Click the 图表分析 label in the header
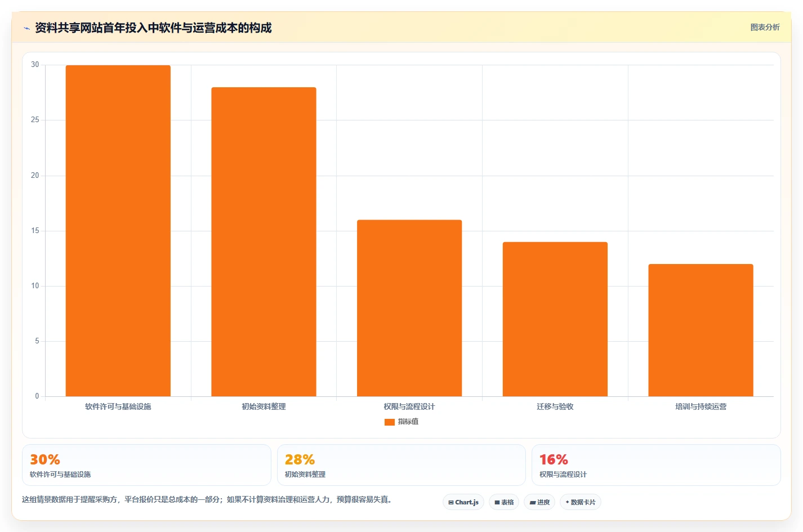 (765, 27)
